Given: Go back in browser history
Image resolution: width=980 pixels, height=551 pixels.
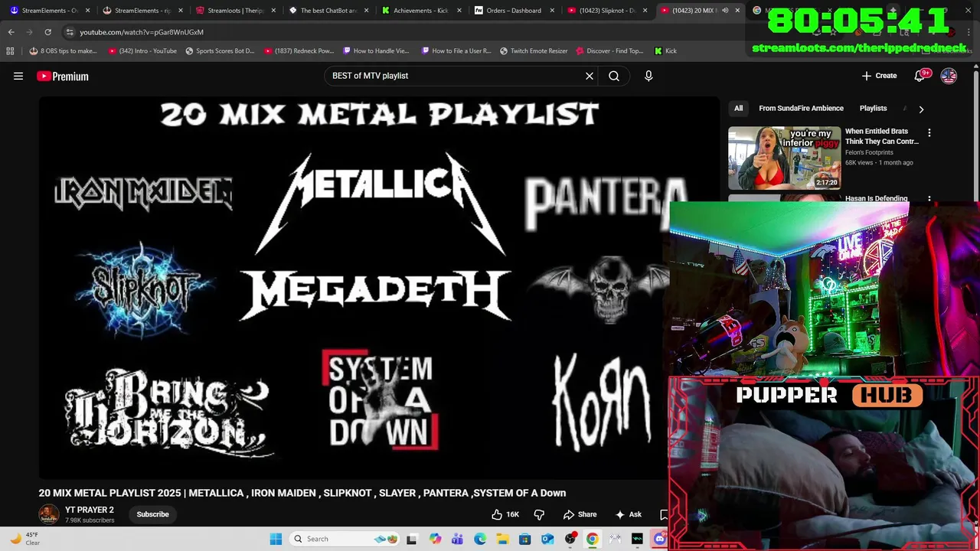Looking at the screenshot, I should [11, 32].
